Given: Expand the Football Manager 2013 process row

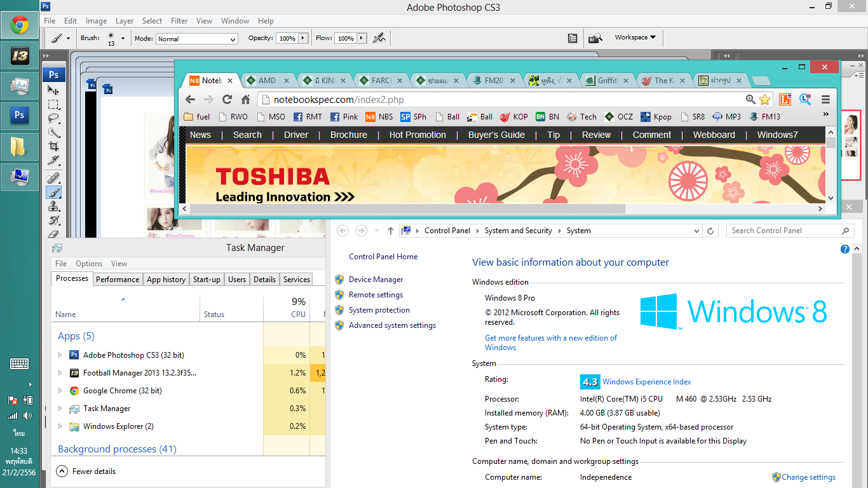Looking at the screenshot, I should point(60,373).
